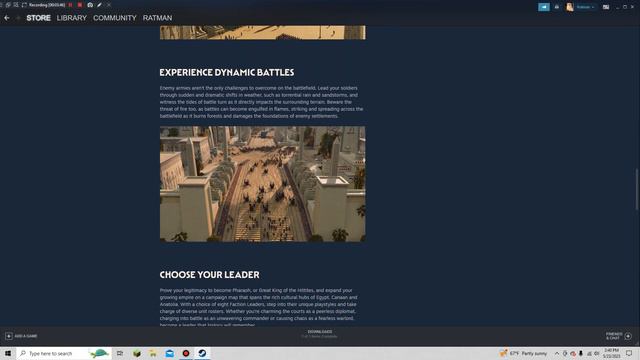The height and width of the screenshot is (360, 640).
Task: Click the blue announcements megaphone button
Action: click(x=544, y=7)
